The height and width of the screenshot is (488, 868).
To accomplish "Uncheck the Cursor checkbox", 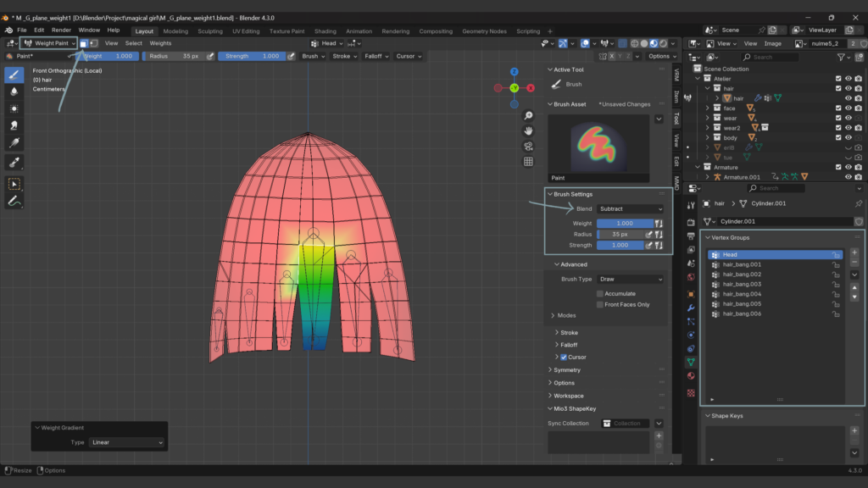I will [564, 358].
